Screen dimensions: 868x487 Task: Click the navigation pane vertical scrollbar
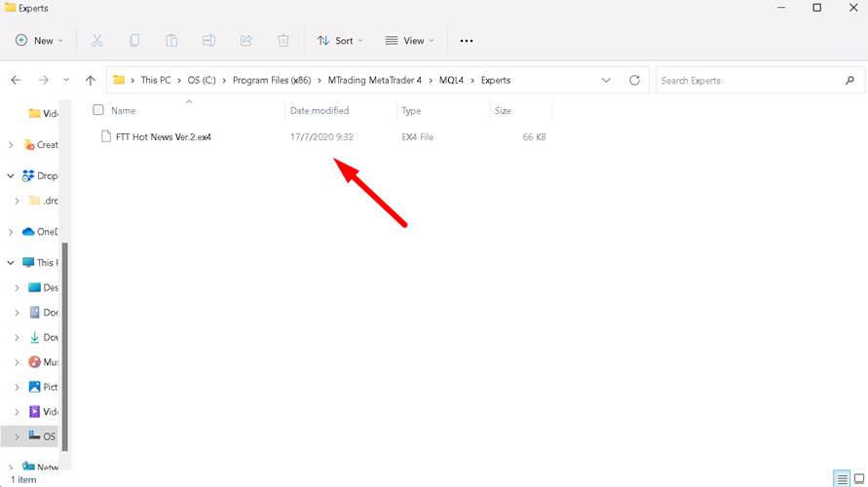[65, 341]
